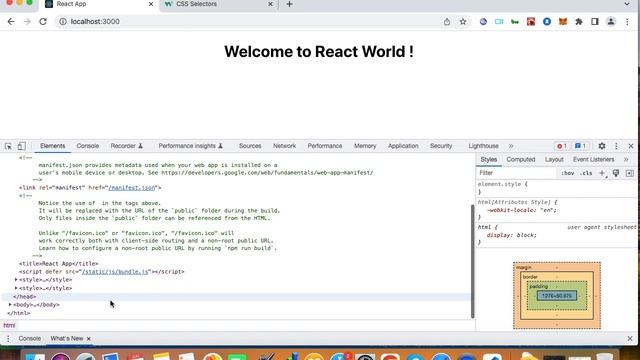Go forward with the browser forward arrow
This screenshot has height=360, width=640.
(27, 22)
